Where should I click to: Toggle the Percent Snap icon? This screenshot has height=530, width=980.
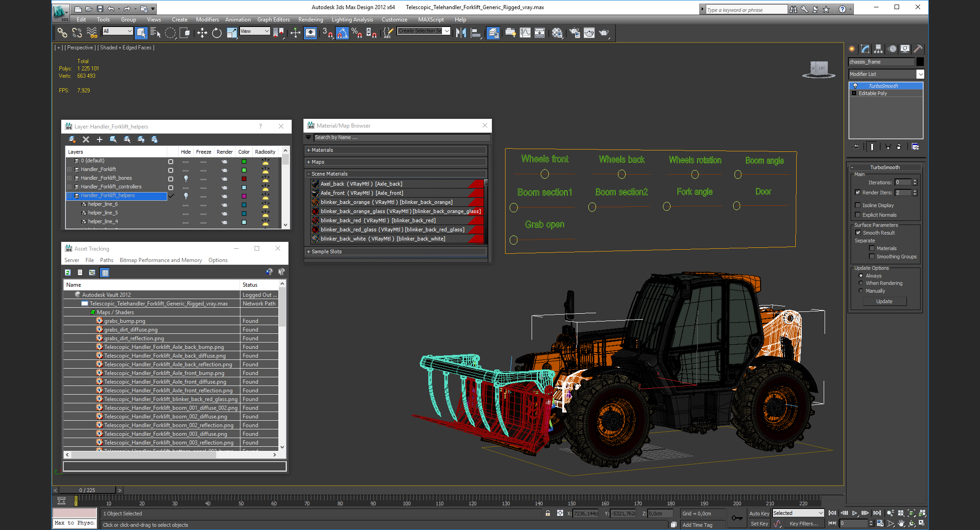click(357, 32)
